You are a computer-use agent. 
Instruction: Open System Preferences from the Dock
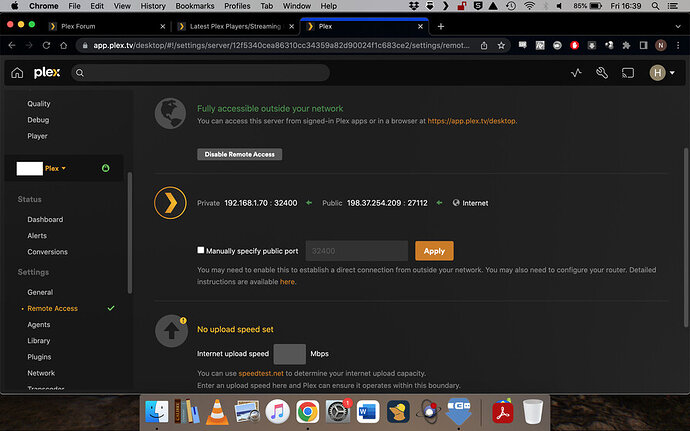pyautogui.click(x=338, y=412)
